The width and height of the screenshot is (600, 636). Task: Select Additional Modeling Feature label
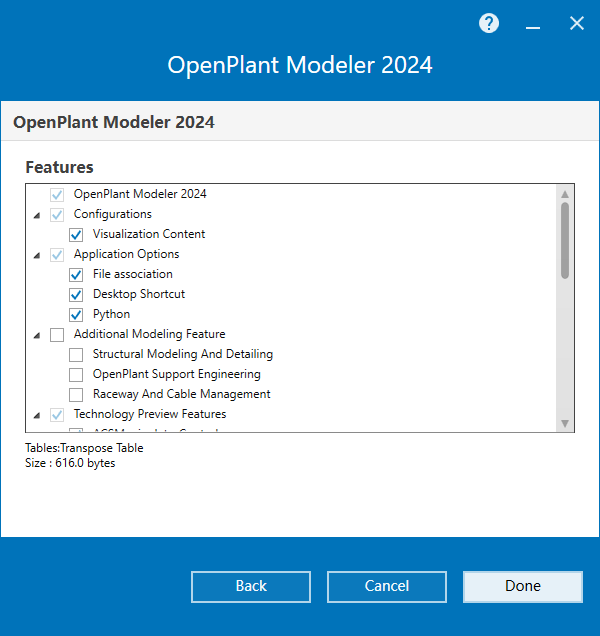pyautogui.click(x=149, y=334)
